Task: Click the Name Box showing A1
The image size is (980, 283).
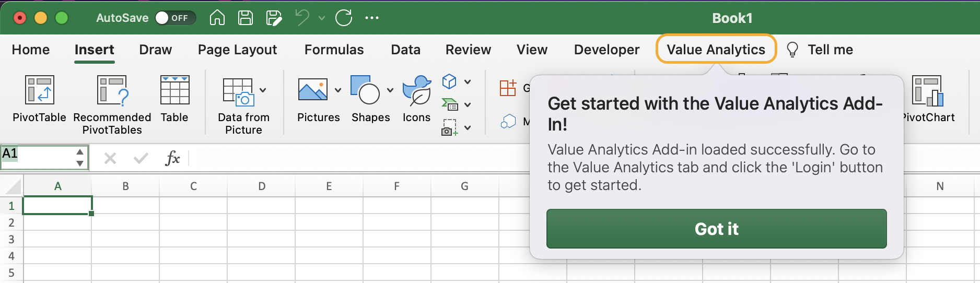Action: pos(37,157)
